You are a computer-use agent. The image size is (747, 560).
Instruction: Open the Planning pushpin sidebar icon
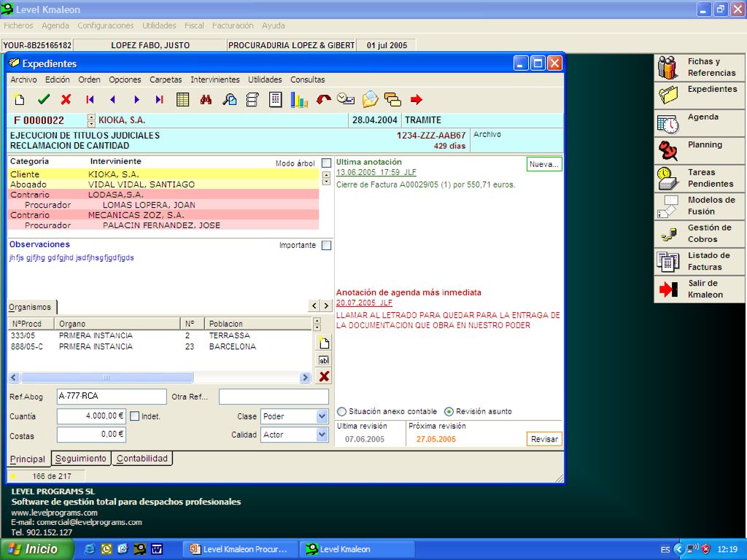pyautogui.click(x=668, y=151)
